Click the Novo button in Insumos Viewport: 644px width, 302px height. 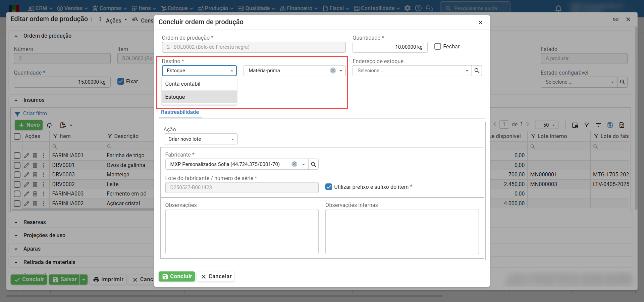[29, 125]
